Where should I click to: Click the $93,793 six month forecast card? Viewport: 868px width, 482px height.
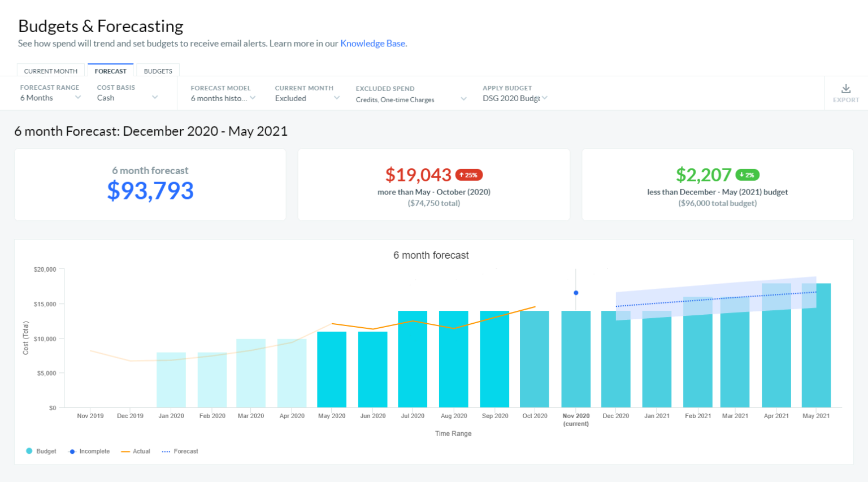point(150,184)
